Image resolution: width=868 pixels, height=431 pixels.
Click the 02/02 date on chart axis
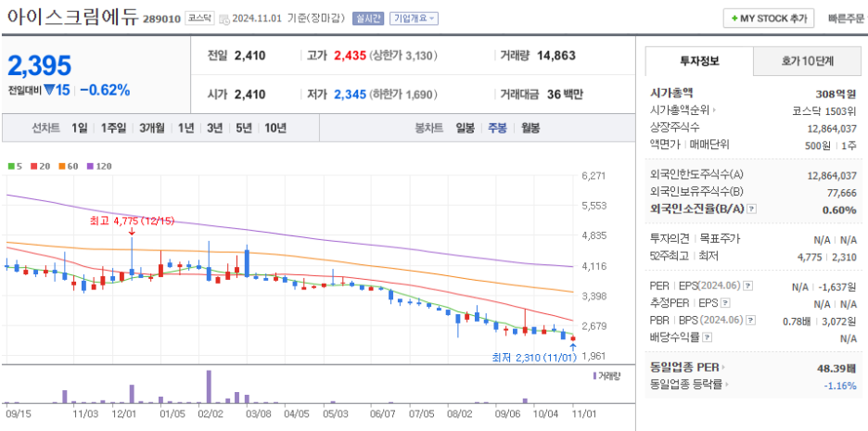210,413
